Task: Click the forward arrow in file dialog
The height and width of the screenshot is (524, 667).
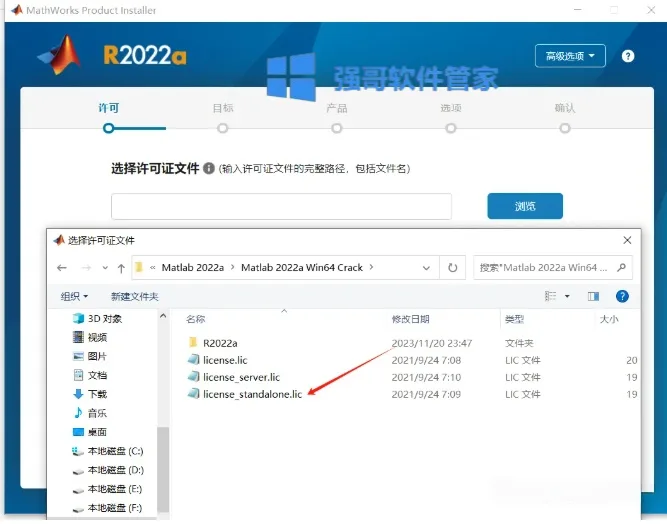Action: (x=86, y=268)
